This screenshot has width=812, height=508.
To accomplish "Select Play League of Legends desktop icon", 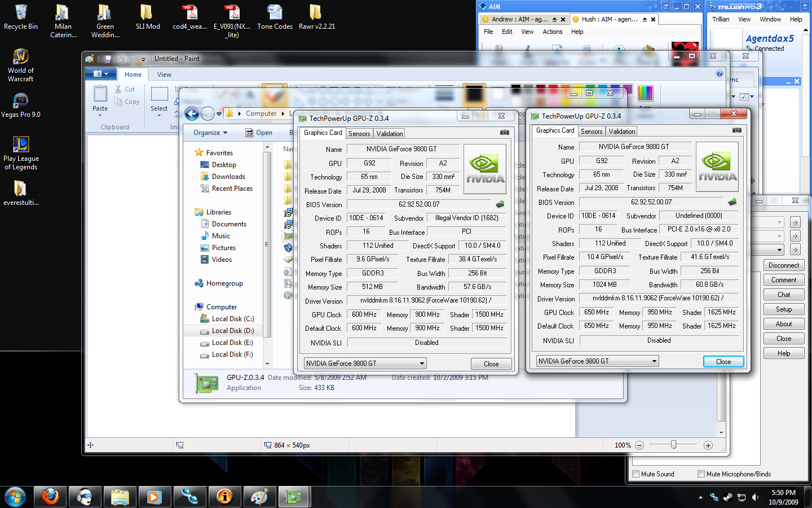I will [x=21, y=153].
